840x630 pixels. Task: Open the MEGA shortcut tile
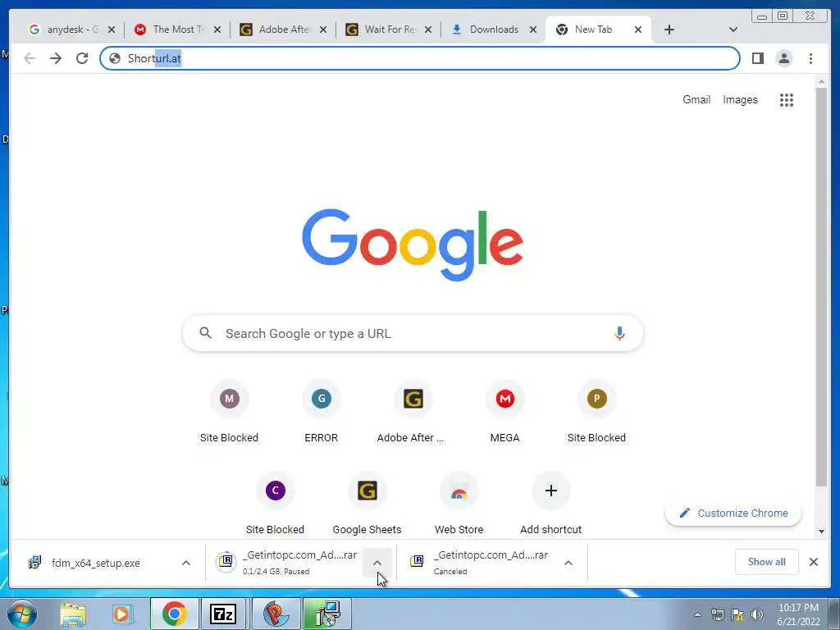pos(504,412)
